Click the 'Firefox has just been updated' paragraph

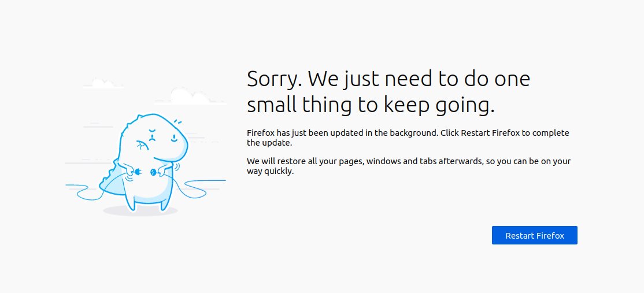[x=408, y=138]
